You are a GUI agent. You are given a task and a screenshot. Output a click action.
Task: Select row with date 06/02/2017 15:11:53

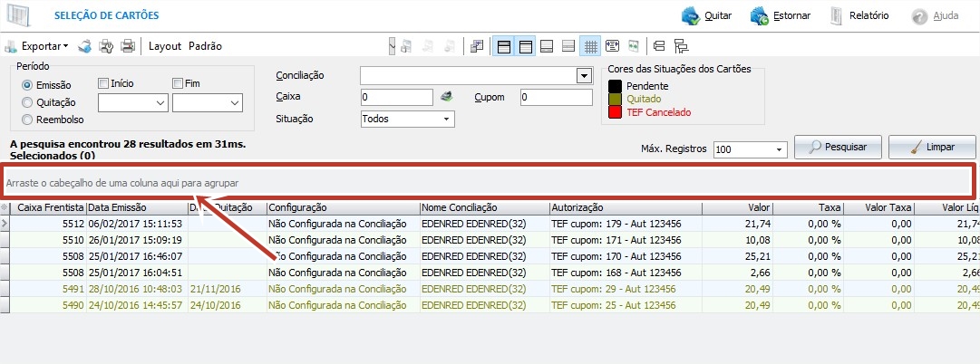click(x=490, y=224)
